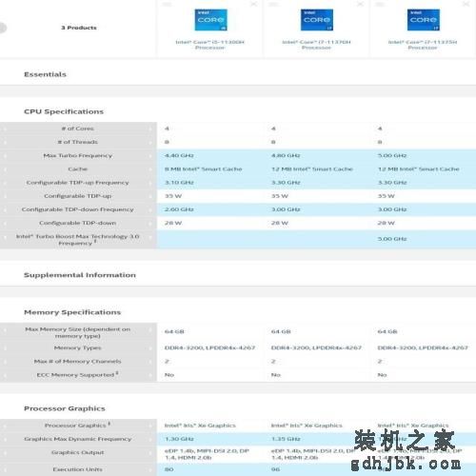Click the 'Configurable TDP-up Frequency' row label
The image size is (476, 476).
(x=78, y=183)
